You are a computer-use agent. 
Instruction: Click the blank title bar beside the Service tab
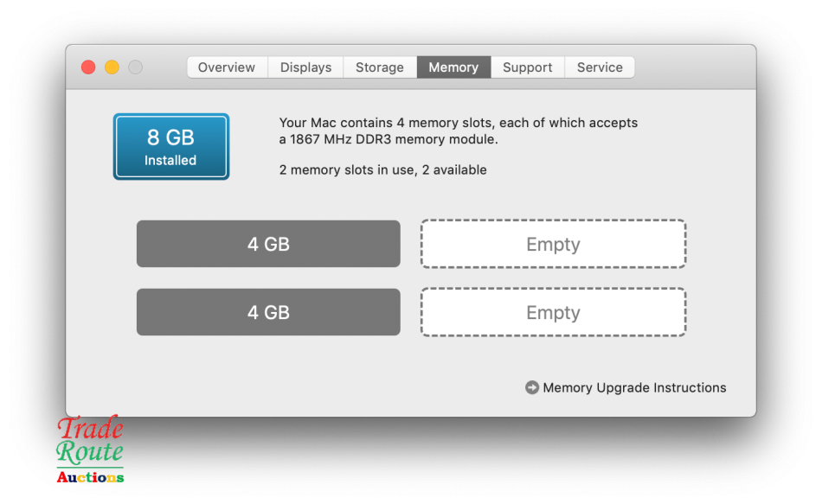(692, 67)
